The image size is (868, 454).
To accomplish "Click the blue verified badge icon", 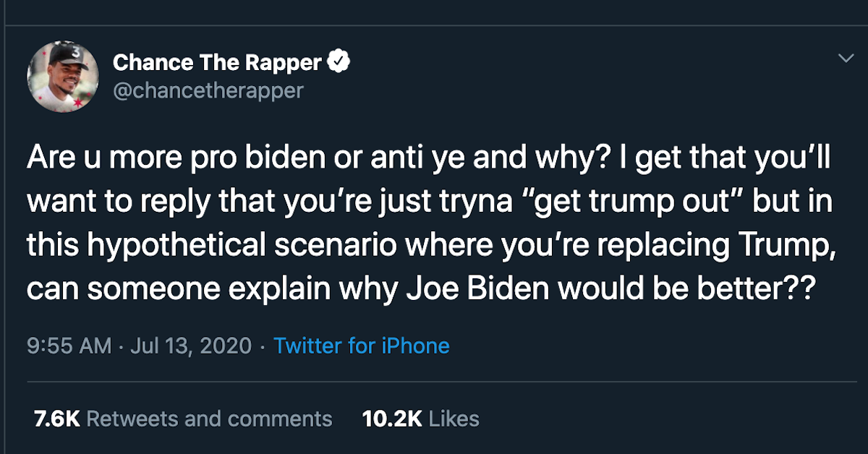I will tap(339, 63).
